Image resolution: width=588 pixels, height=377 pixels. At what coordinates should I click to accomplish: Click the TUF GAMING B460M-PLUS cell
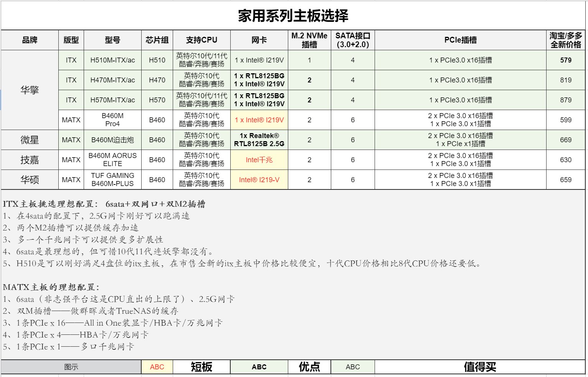tap(112, 179)
